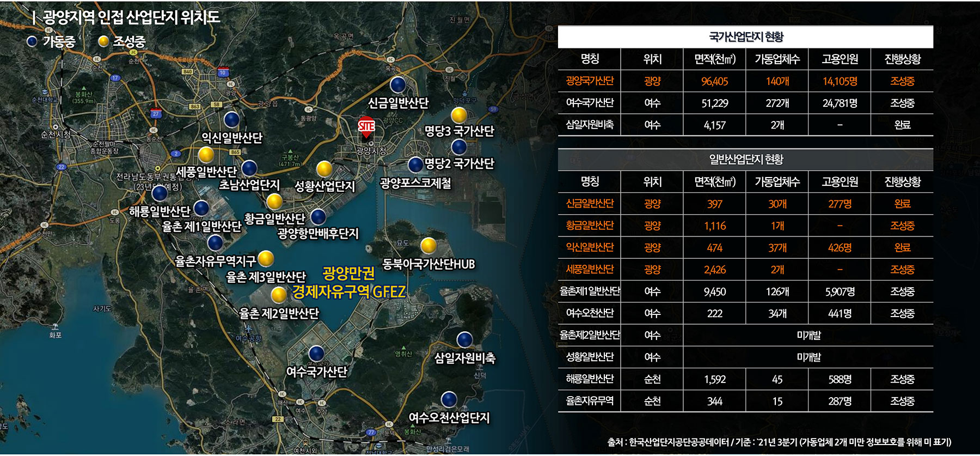Click employment value 14,105명
This screenshot has width=980, height=456.
coord(840,82)
